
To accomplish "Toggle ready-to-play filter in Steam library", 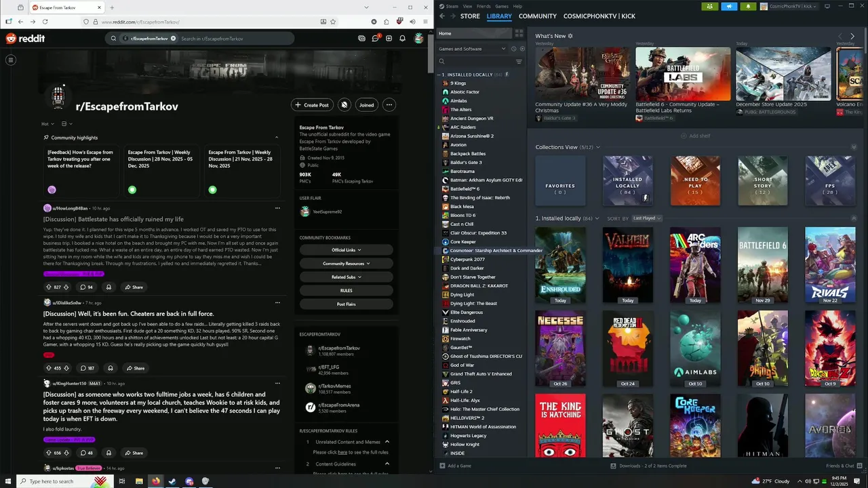I will [521, 49].
